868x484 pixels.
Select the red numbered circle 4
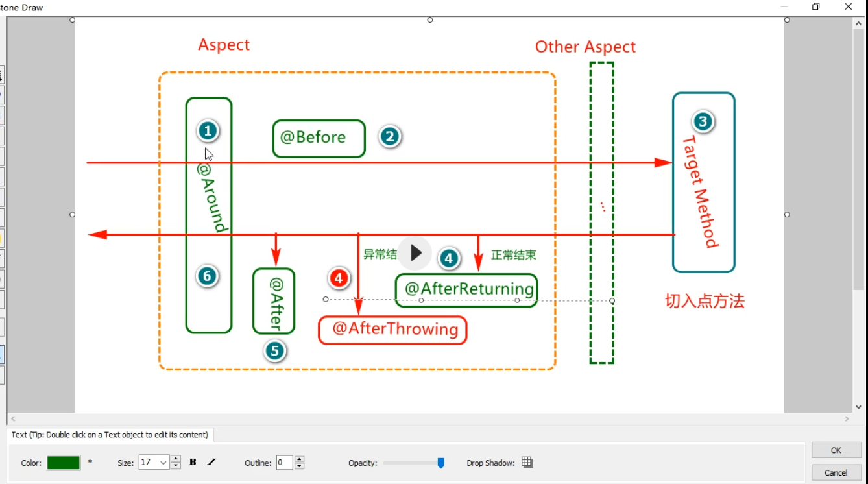[339, 278]
